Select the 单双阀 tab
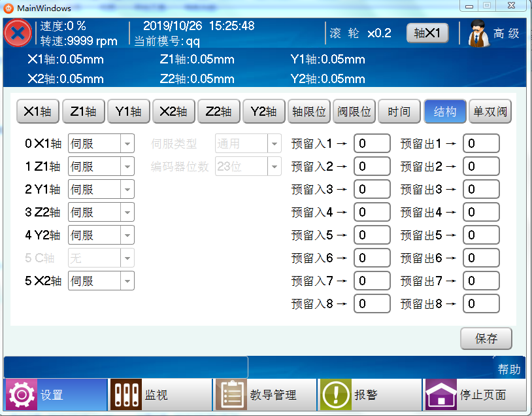The image size is (532, 416). [490, 112]
